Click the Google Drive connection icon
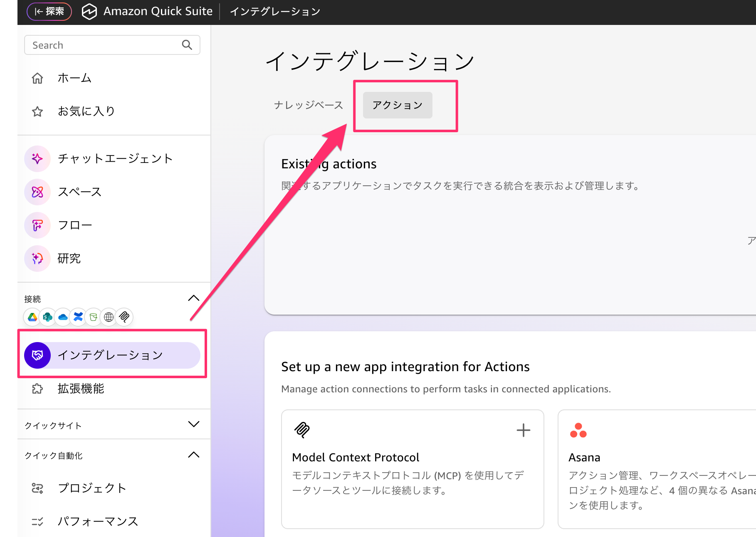This screenshot has height=537, width=756. [32, 317]
